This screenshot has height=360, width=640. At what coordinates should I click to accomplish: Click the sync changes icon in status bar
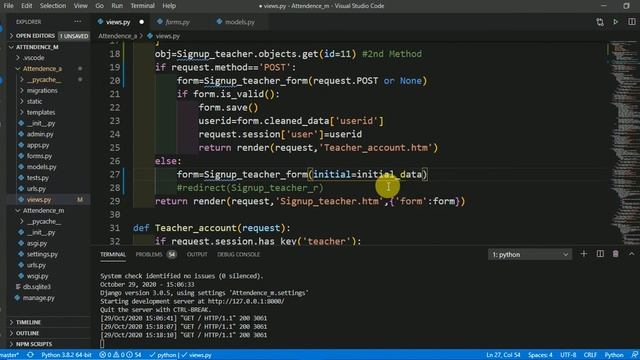point(30,355)
